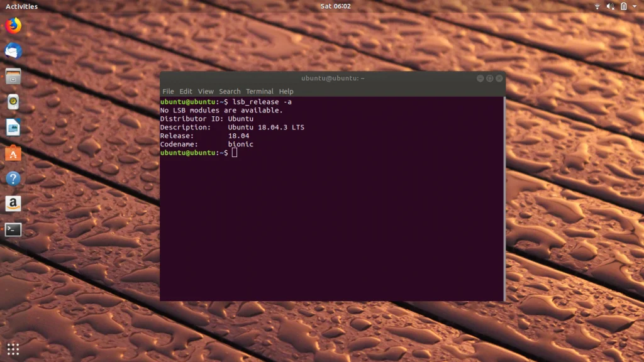Click the 'lsb_release -a' command text
The height and width of the screenshot is (362, 644).
tap(262, 102)
